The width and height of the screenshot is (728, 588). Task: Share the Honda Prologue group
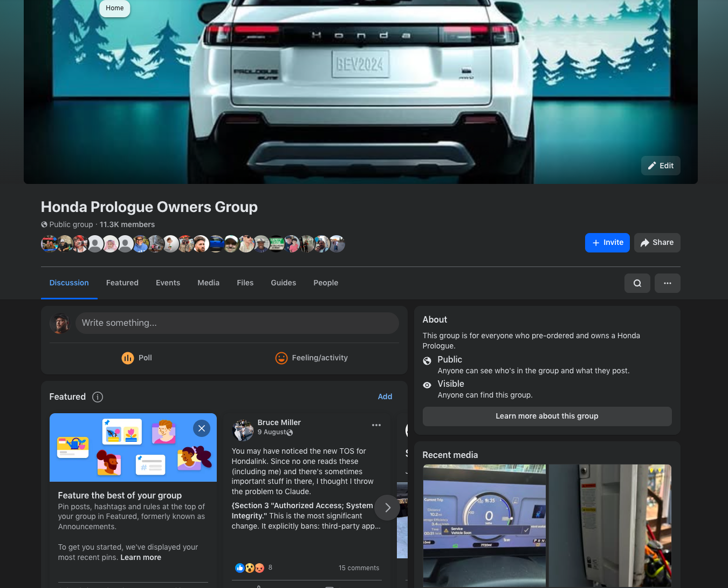point(657,243)
